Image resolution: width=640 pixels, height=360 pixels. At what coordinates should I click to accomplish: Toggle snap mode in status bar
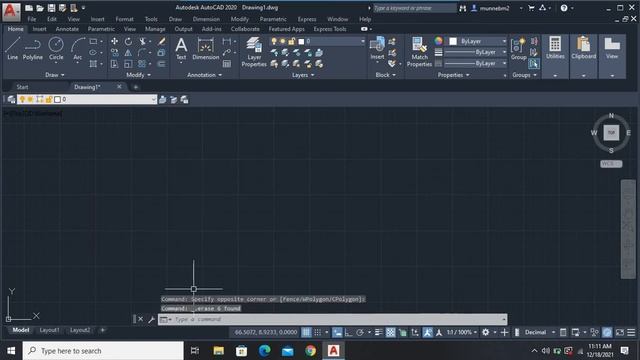(318, 333)
